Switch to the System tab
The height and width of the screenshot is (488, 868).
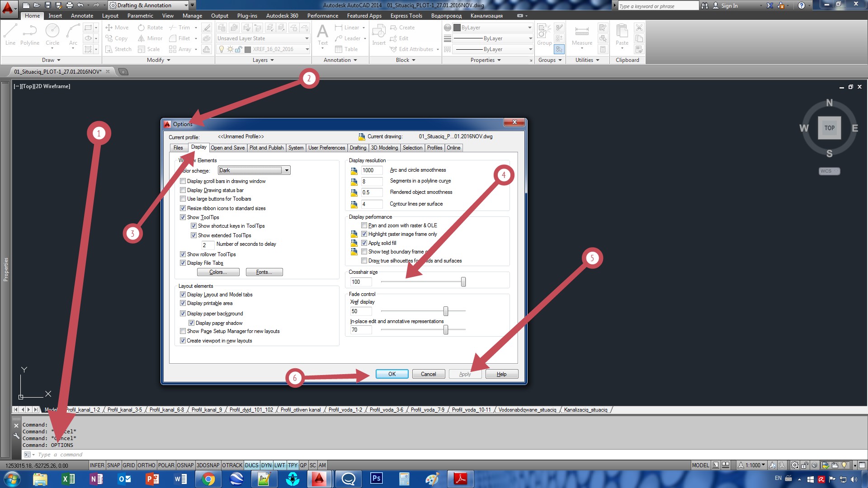(295, 147)
